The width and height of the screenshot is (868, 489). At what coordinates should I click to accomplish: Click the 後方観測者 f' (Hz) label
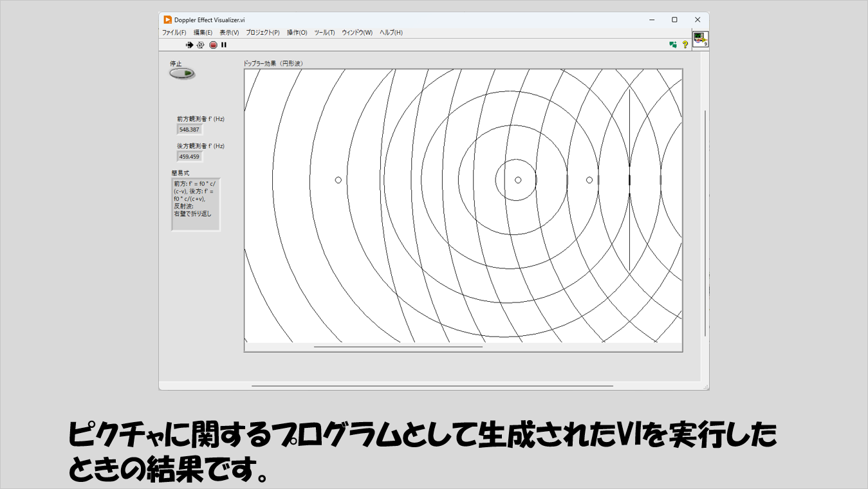[201, 146]
